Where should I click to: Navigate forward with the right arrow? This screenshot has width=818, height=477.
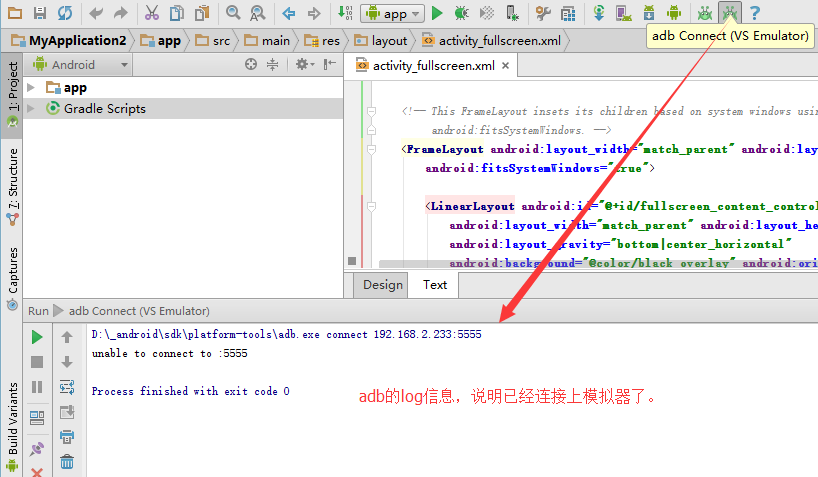pos(314,13)
